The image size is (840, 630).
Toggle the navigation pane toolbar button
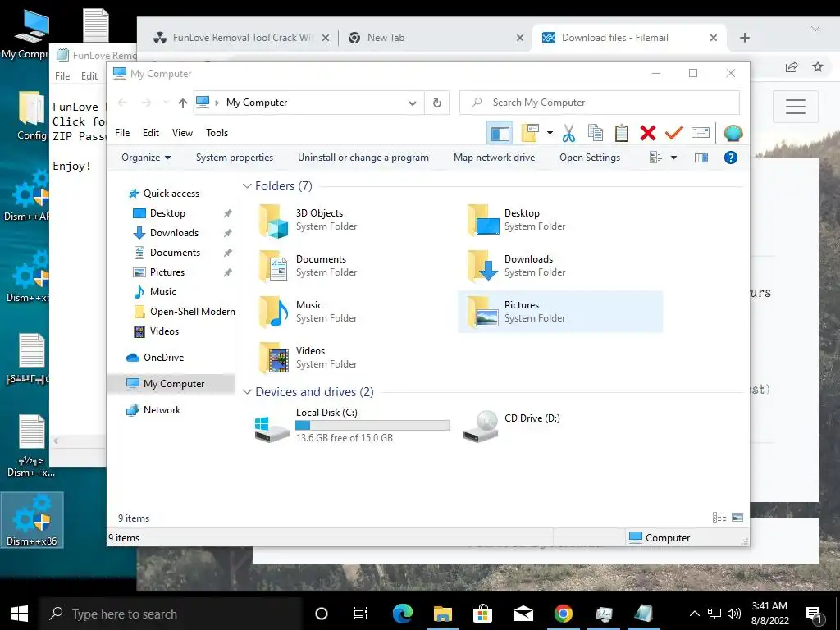500,133
